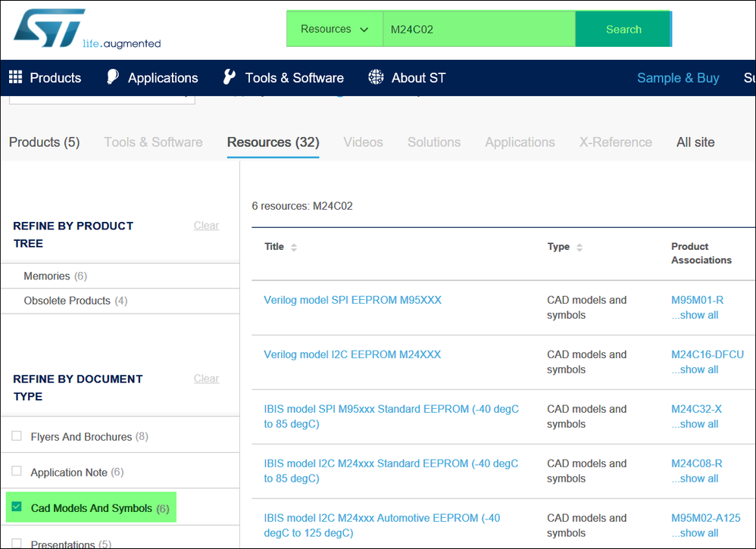
Task: Expand show all under M95M01-R
Action: click(x=695, y=315)
